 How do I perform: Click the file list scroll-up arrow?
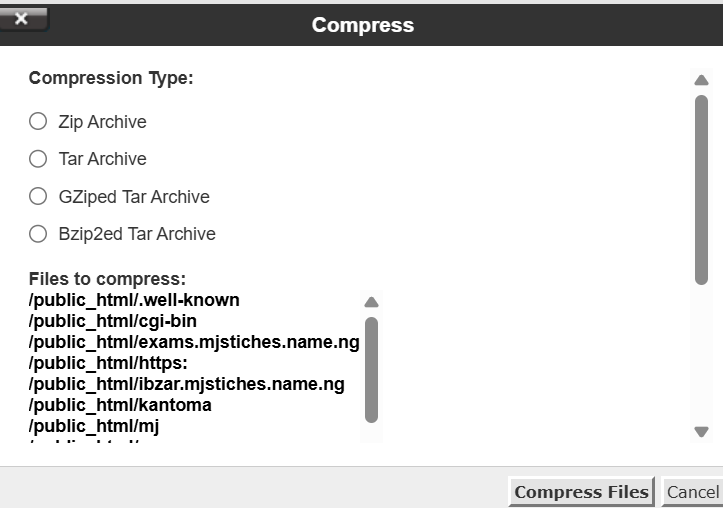click(x=372, y=302)
